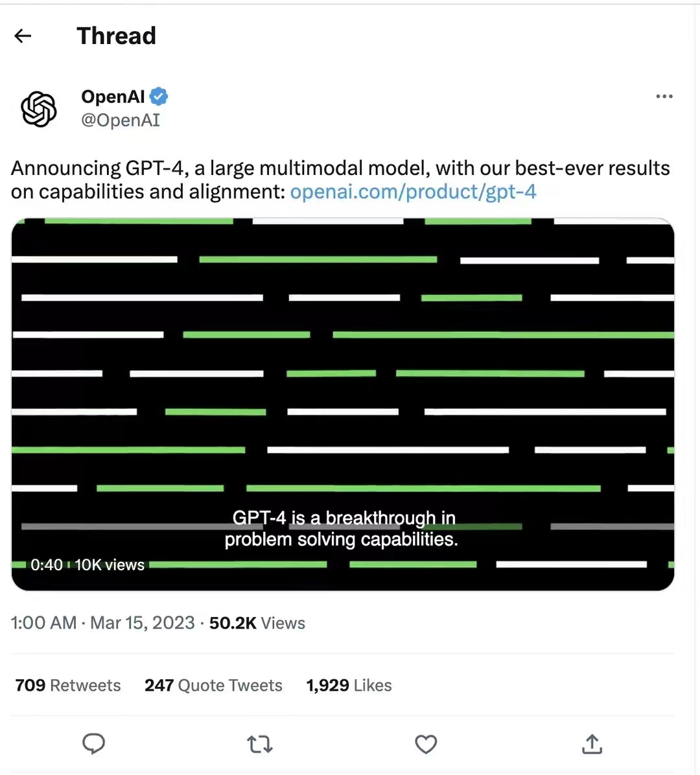The image size is (700, 775).
Task: Click the 50.2K Views count
Action: click(257, 623)
